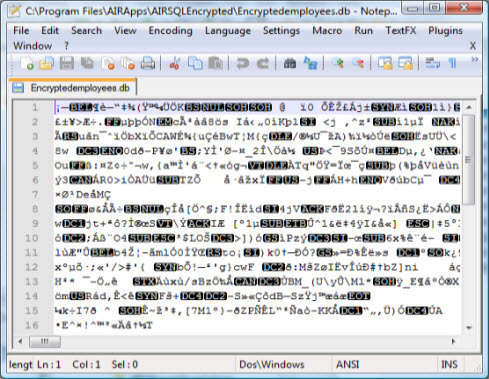
Task: Click horizontal scrollbar right arrow
Action: pos(453,341)
